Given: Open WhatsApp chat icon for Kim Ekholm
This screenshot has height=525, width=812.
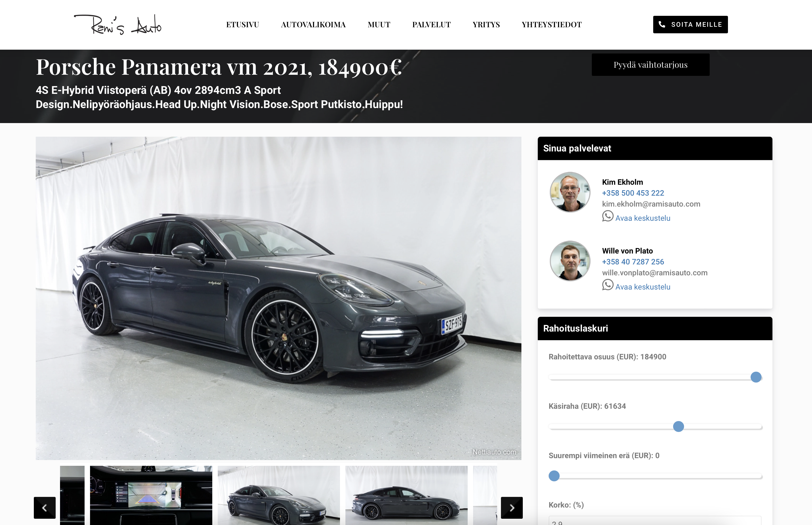Looking at the screenshot, I should click(x=607, y=216).
